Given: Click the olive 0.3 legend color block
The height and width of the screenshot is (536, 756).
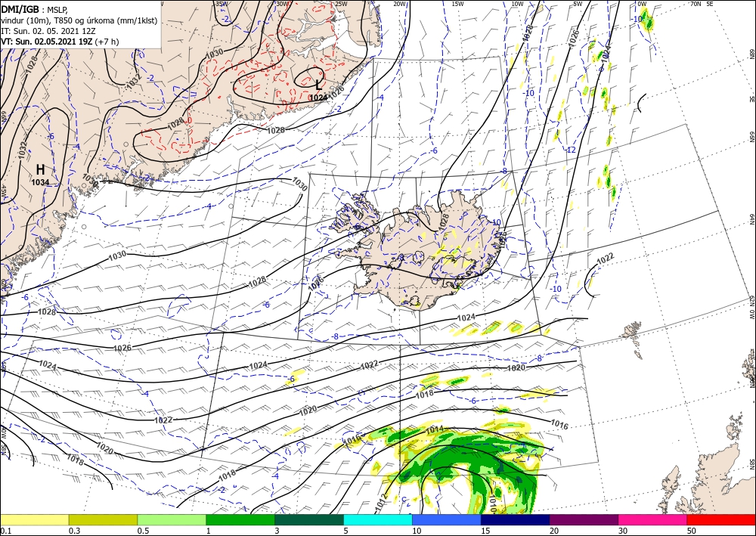Looking at the screenshot, I should point(103,519).
